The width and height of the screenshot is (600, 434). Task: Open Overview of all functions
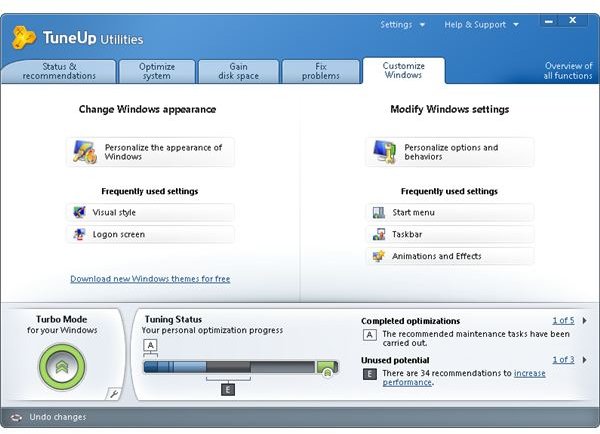568,71
